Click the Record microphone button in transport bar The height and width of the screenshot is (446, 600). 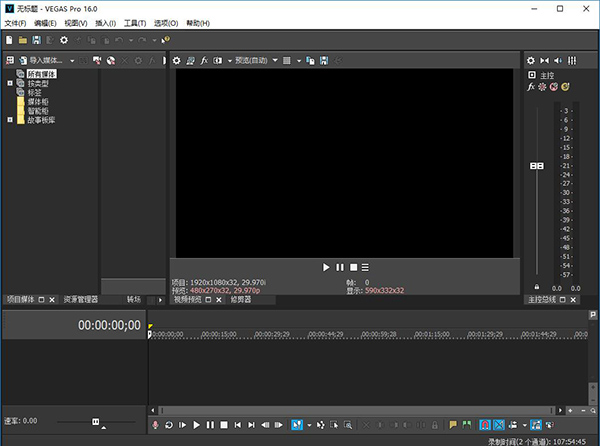coord(156,425)
